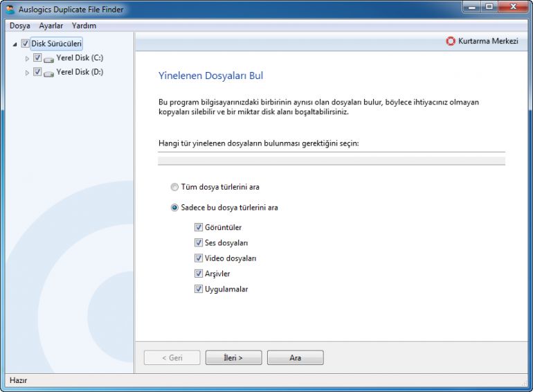
Task: Collapse the Disk Sürücüleri tree node
Action: [x=15, y=44]
